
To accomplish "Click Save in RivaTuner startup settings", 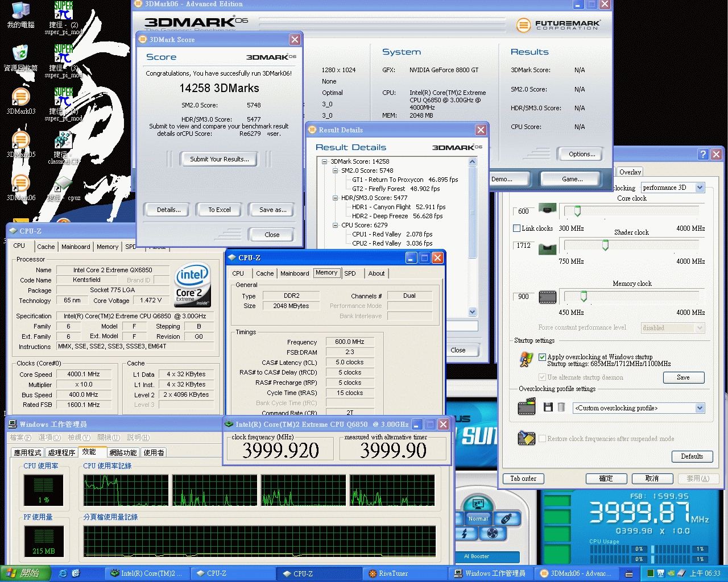I will point(684,377).
